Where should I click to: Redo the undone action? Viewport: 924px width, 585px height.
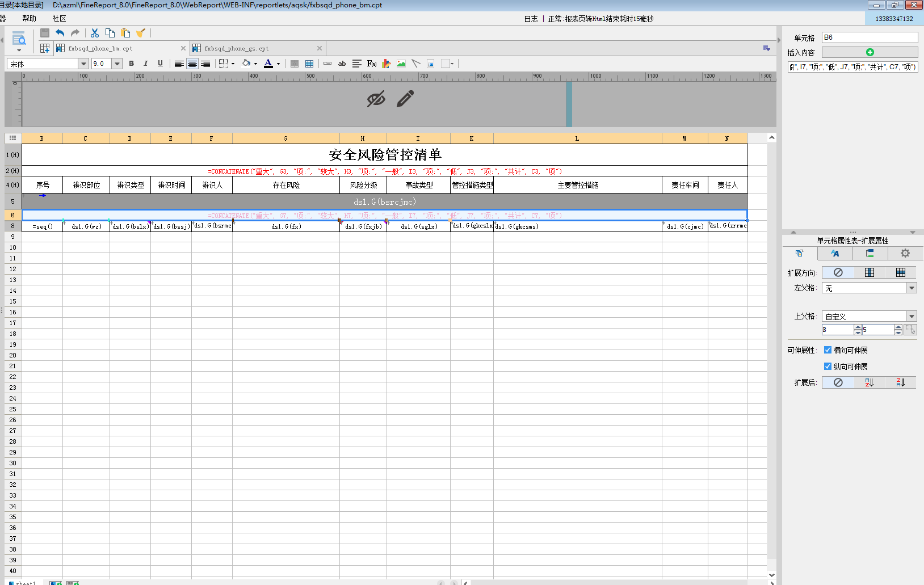(75, 33)
